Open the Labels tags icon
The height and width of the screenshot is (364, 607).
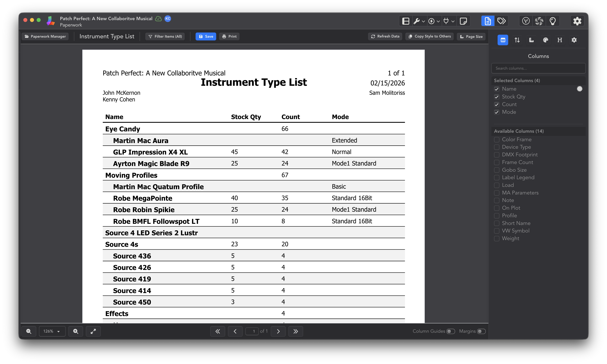tap(501, 21)
